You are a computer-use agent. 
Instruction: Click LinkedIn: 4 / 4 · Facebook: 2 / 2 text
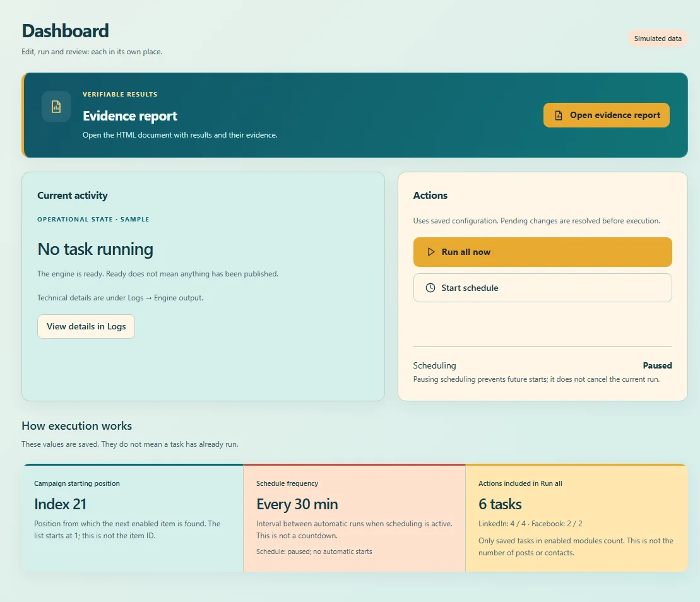(x=530, y=524)
